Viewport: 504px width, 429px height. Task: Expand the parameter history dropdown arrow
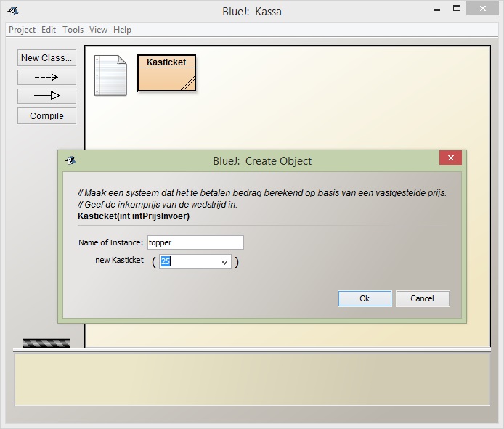(225, 262)
